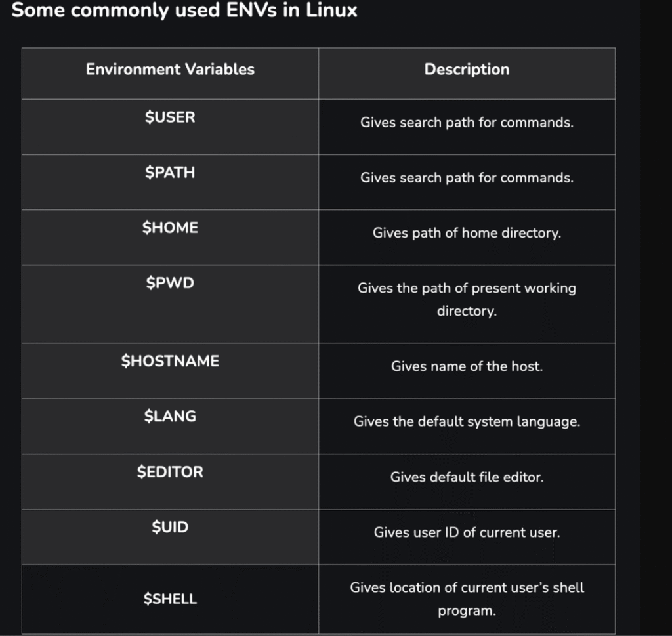Click "Gives path of home directory" text
The image size is (672, 636).
(467, 233)
